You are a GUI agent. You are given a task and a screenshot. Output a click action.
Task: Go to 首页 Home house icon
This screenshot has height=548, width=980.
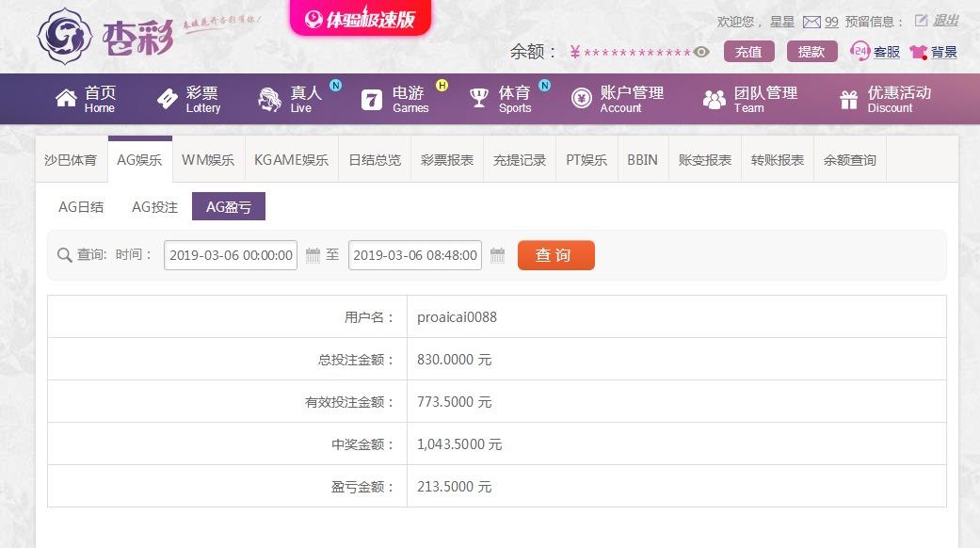tap(66, 98)
